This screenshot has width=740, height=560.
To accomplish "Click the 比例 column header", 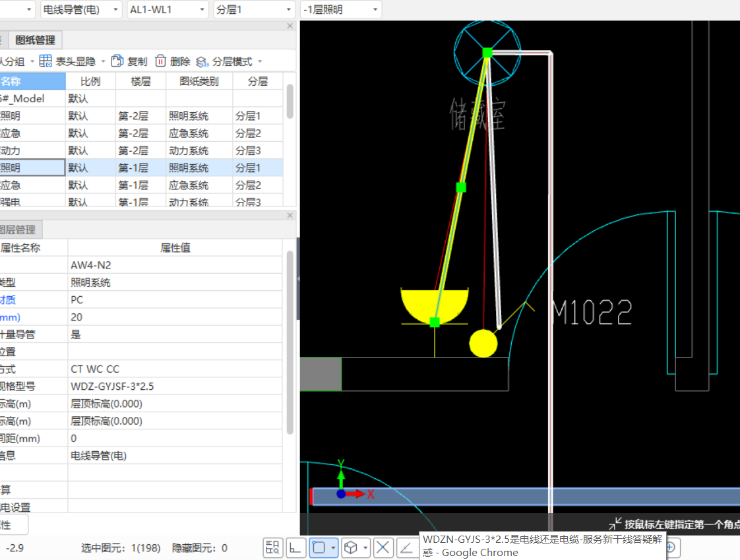I will [90, 81].
